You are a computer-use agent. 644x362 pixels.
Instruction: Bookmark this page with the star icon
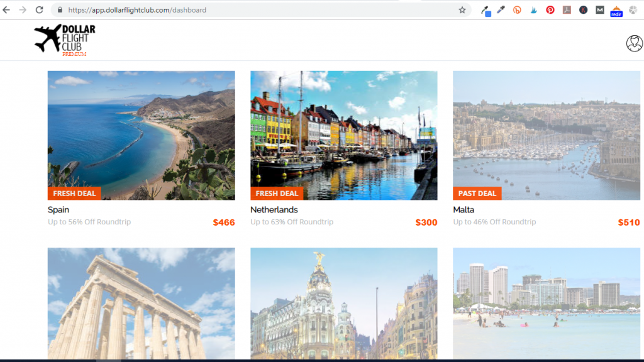click(x=462, y=10)
